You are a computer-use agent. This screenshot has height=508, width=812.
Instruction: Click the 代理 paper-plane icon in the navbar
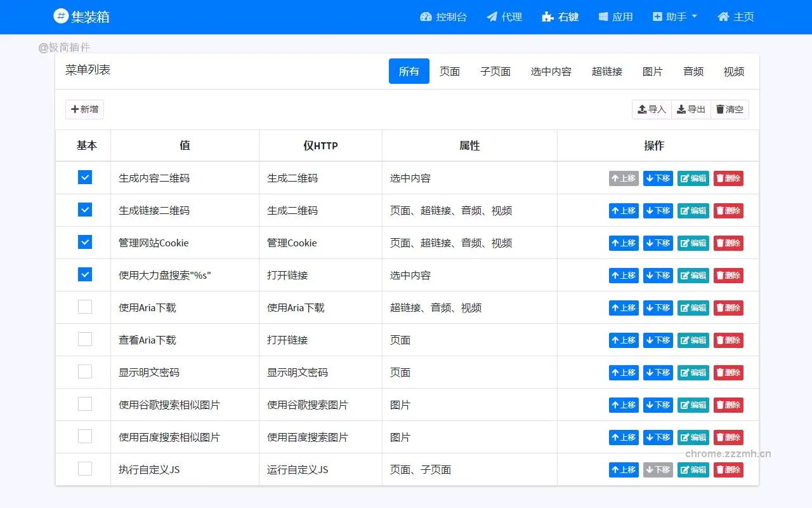click(491, 17)
